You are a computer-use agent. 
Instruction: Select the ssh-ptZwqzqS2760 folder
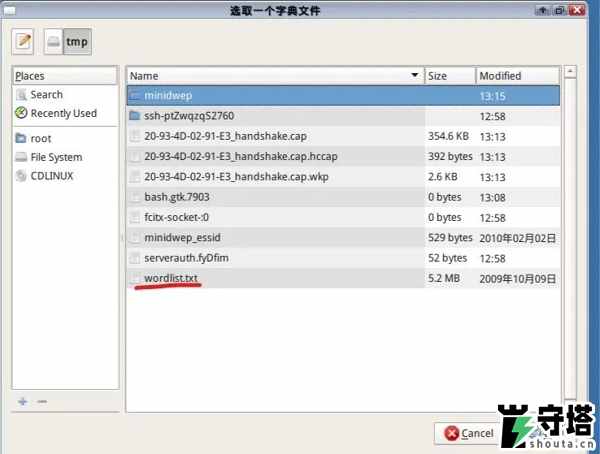click(x=343, y=116)
